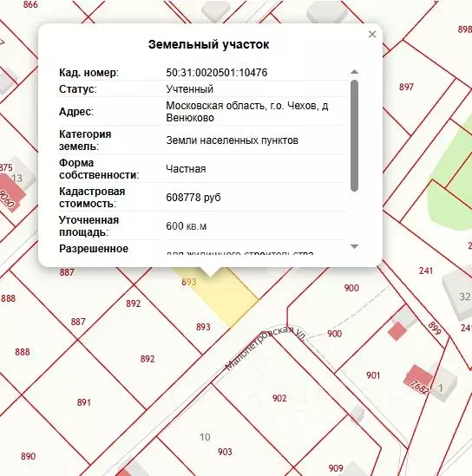Image resolution: width=472 pixels, height=476 pixels.
Task: Select parcel 890 on the map
Action: (29, 456)
